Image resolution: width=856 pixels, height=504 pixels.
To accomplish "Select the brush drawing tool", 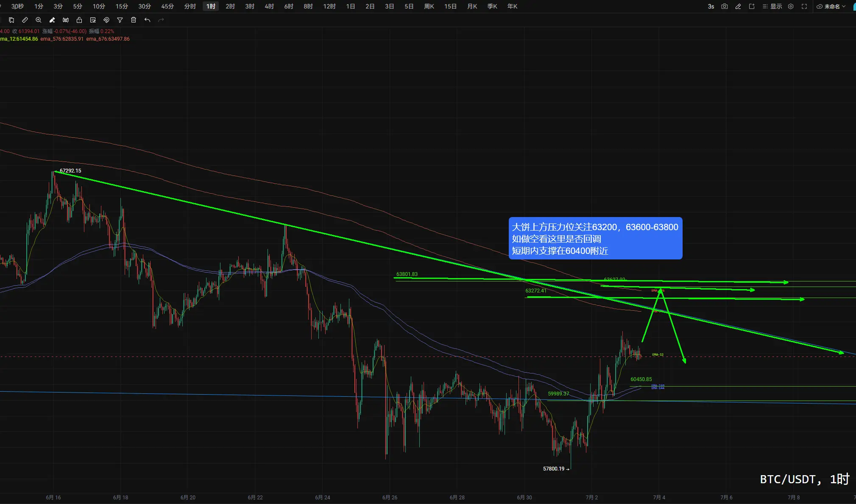I will click(x=52, y=20).
